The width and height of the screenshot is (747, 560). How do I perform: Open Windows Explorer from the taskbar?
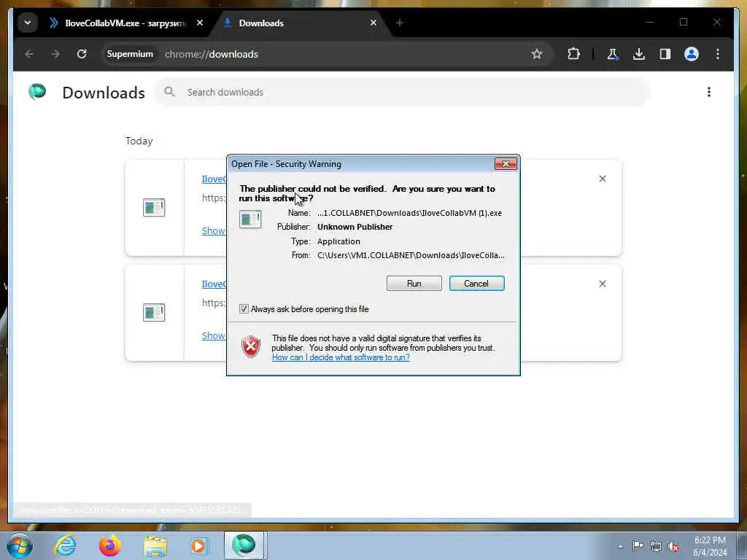[155, 545]
